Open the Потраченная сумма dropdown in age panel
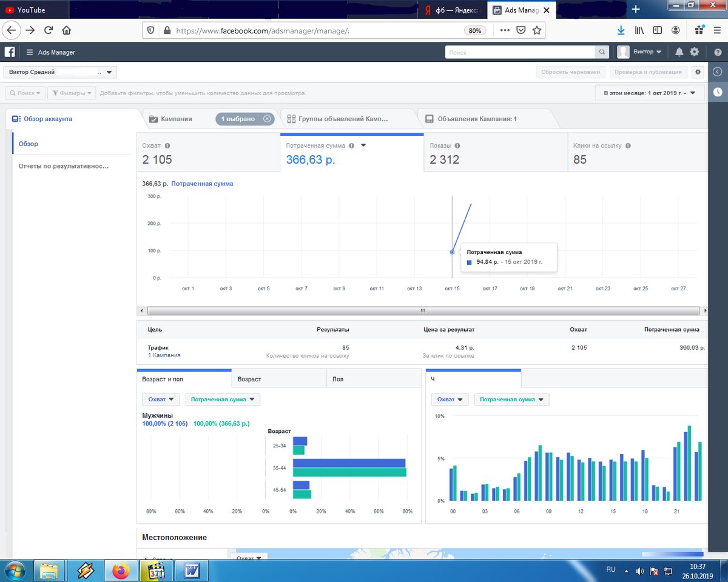Image resolution: width=728 pixels, height=582 pixels. coord(223,400)
